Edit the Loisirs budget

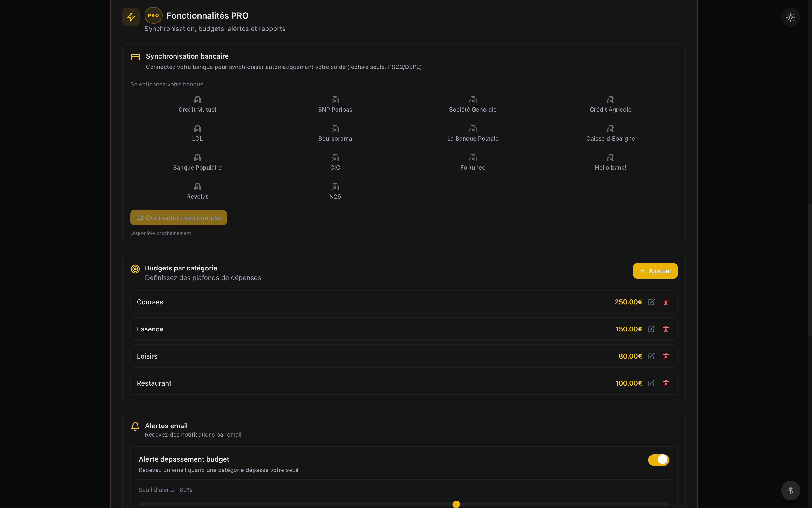pos(651,356)
